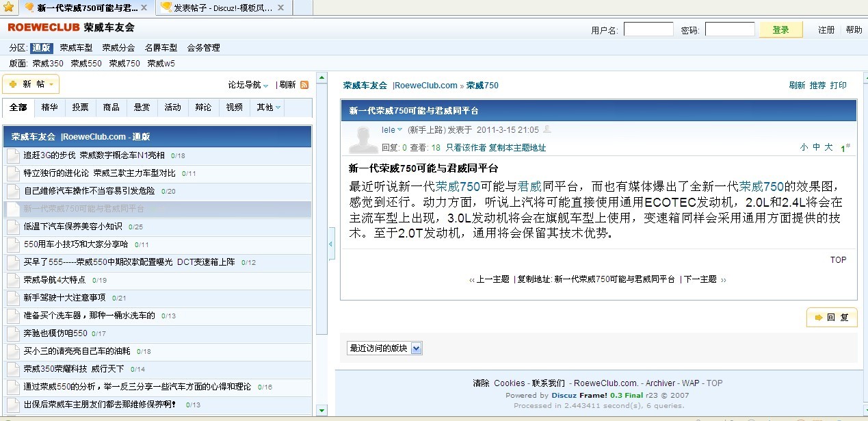Image resolution: width=868 pixels, height=421 pixels.
Task: Switch to the 活动 tab
Action: 173,107
